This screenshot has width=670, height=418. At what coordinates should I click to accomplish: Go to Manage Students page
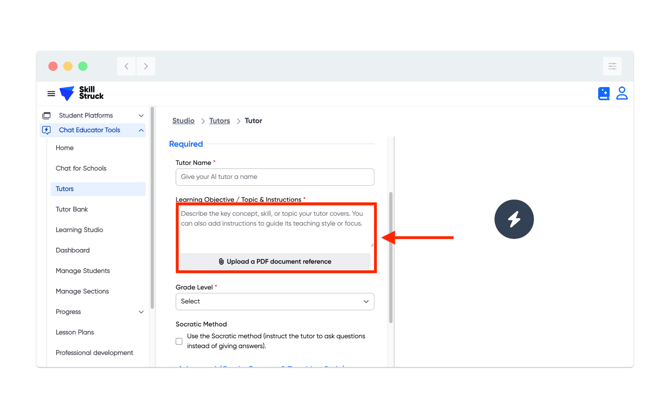[x=83, y=271]
